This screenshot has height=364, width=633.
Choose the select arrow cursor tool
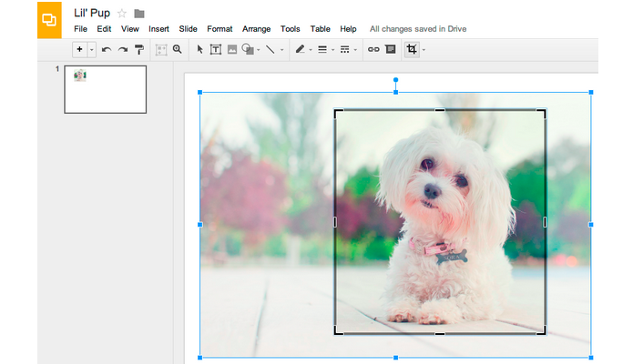pos(199,50)
